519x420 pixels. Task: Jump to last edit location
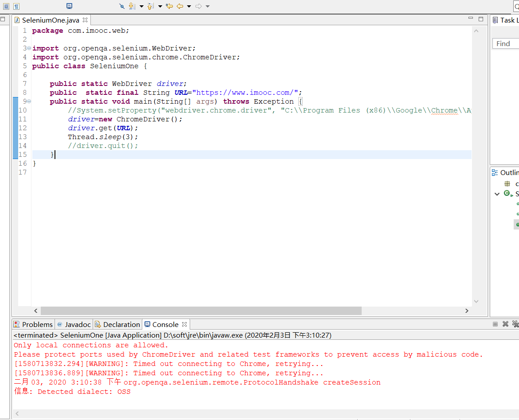[x=169, y=6]
